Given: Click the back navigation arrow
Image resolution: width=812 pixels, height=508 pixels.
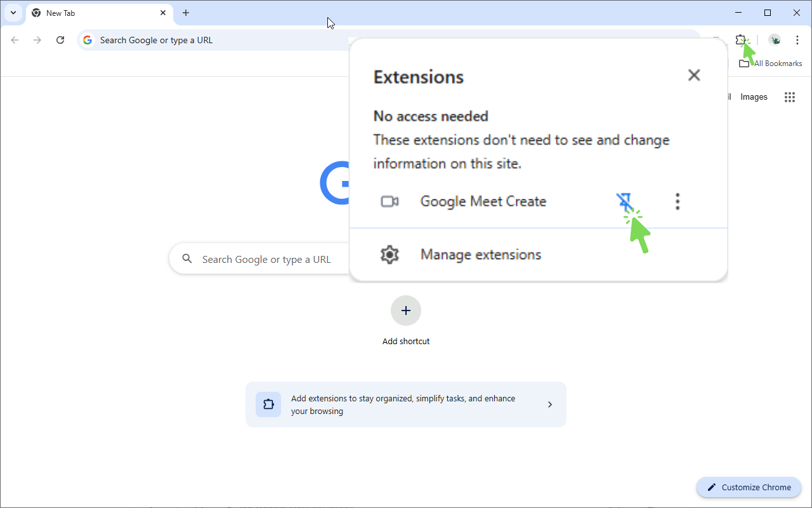Looking at the screenshot, I should [x=15, y=39].
